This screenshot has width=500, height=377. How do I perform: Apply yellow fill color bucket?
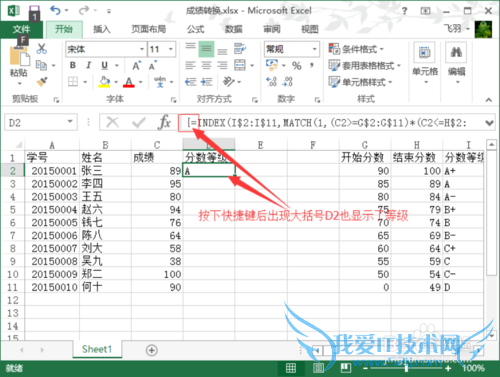point(104,82)
